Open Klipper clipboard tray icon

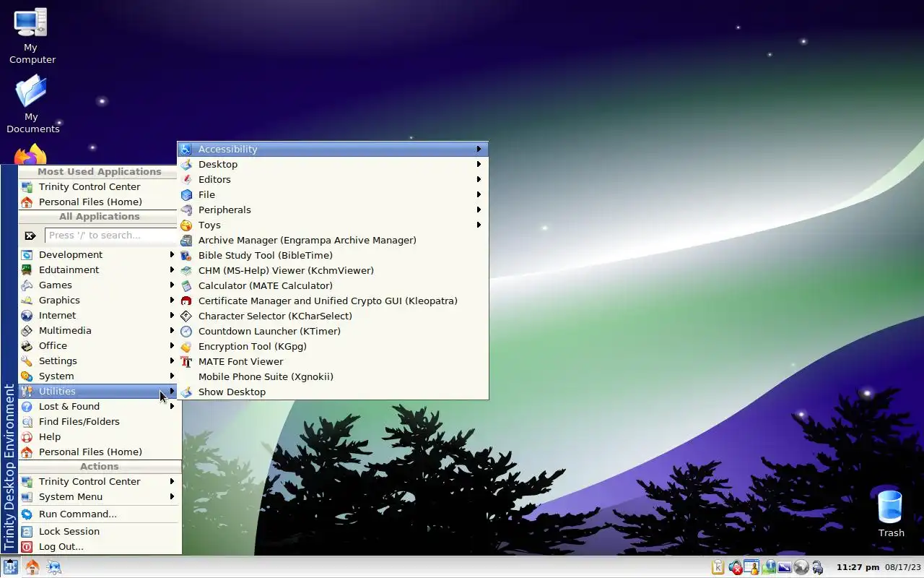718,567
